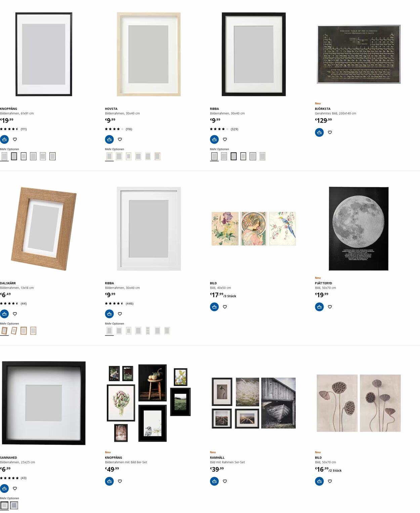The image size is (420, 513).
Task: Open the lotus BILD 50x70 cm image
Action: 359,403
